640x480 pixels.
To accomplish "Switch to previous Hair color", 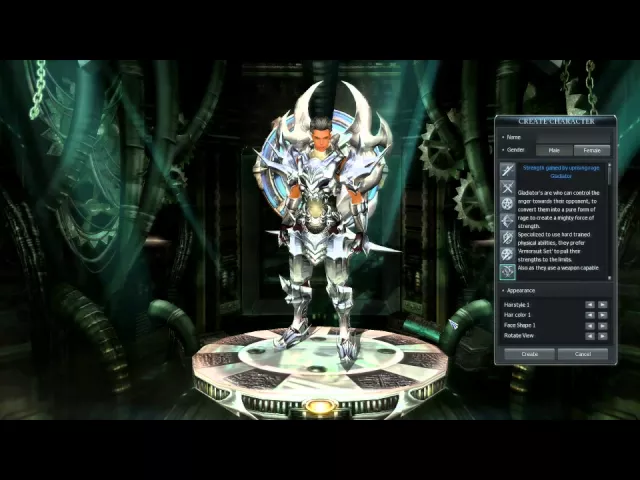I will pyautogui.click(x=590, y=315).
